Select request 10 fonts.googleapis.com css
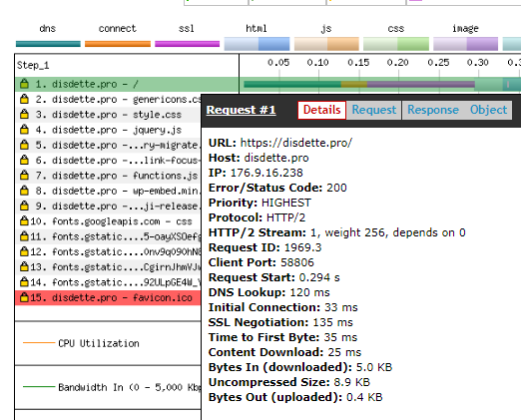 pyautogui.click(x=108, y=221)
